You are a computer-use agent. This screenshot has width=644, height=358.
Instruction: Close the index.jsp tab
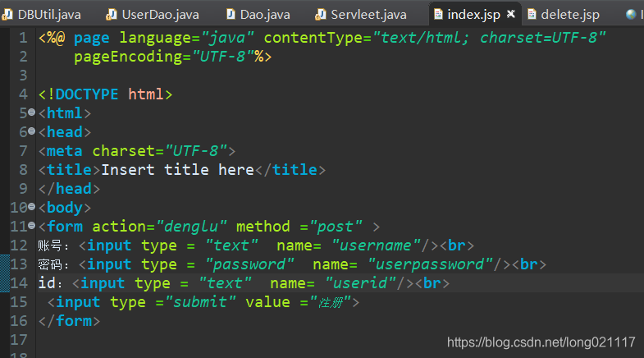pyautogui.click(x=511, y=15)
